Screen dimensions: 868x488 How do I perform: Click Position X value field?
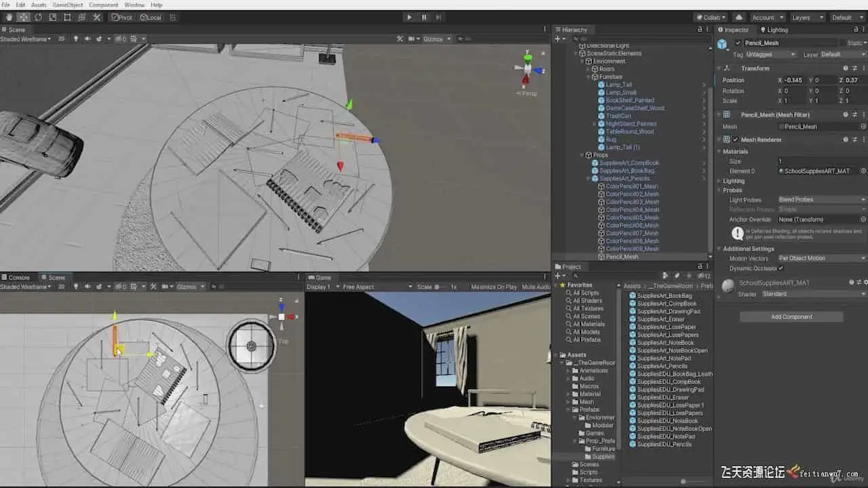795,80
